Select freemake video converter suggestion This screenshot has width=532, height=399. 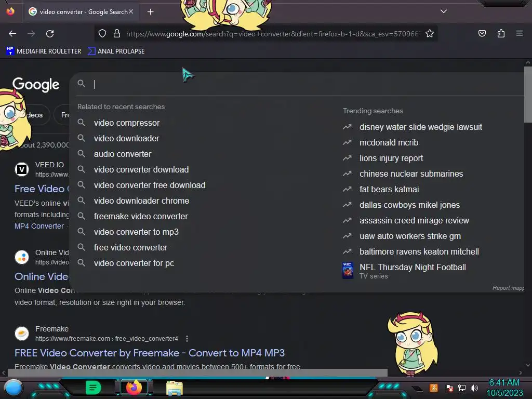141,217
